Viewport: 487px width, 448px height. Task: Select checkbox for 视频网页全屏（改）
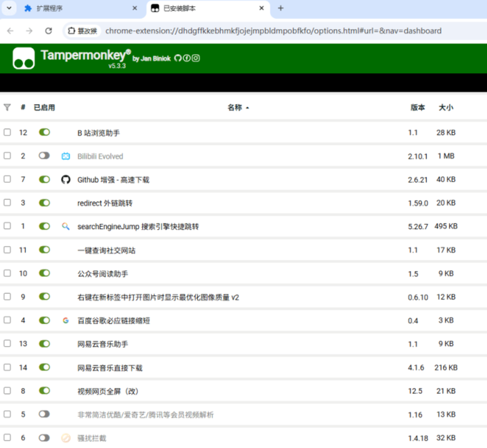[7, 391]
